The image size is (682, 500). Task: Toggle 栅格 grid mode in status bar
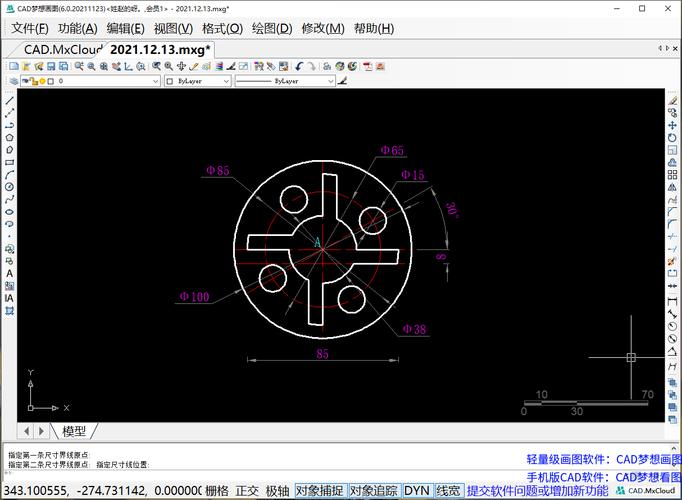pos(216,491)
